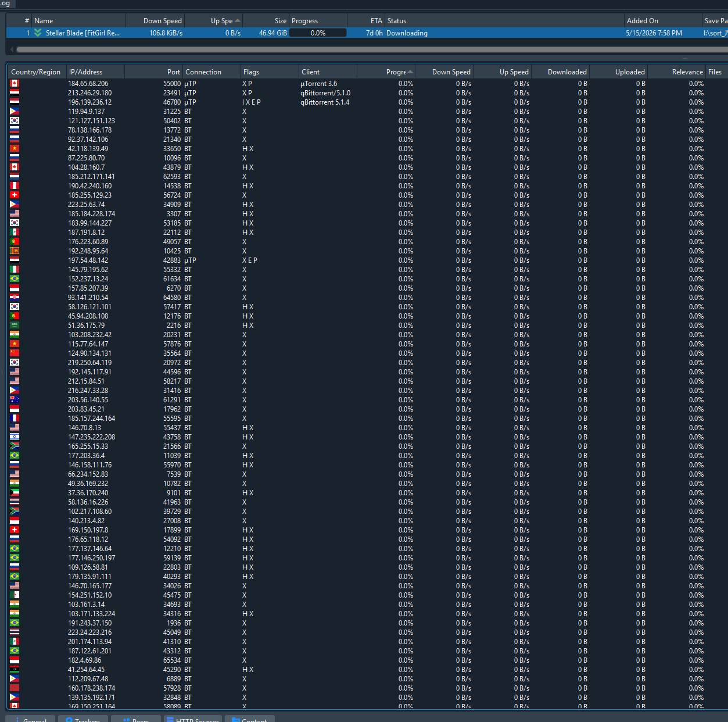This screenshot has height=722, width=728.
Task: Click the torrent list horizontal scrollbar
Action: coord(372,49)
